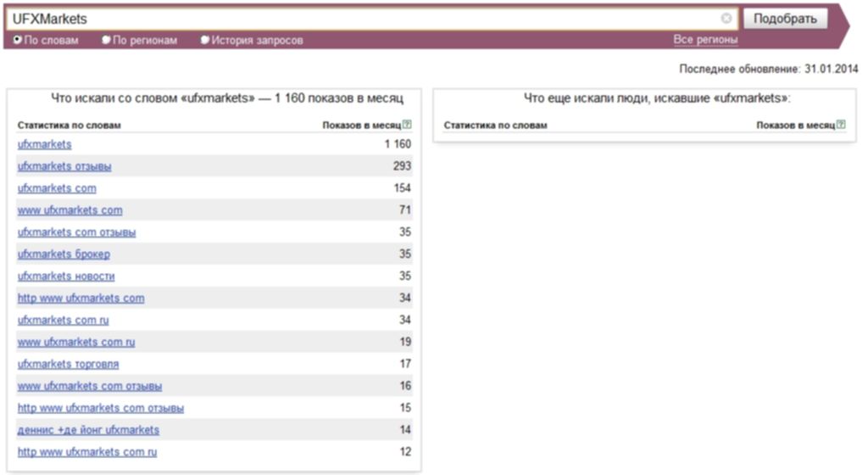This screenshot has width=868, height=475.
Task: Click the value 12 in the table
Action: click(x=405, y=452)
